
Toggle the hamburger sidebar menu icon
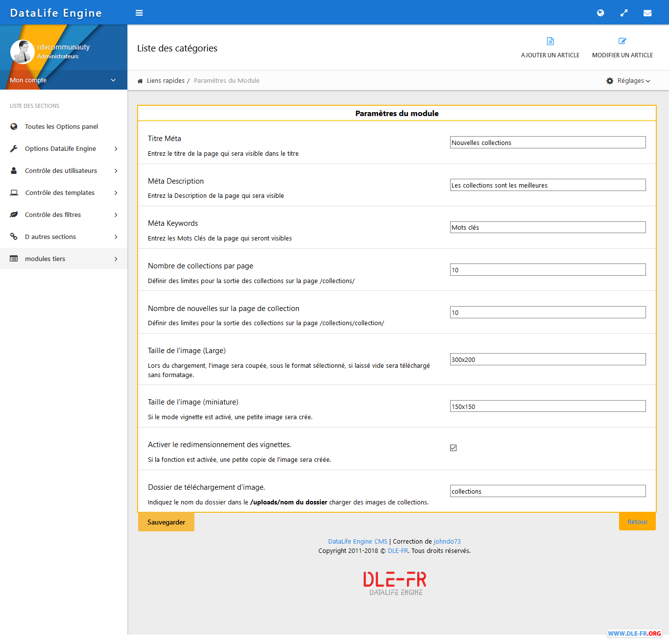pyautogui.click(x=139, y=13)
